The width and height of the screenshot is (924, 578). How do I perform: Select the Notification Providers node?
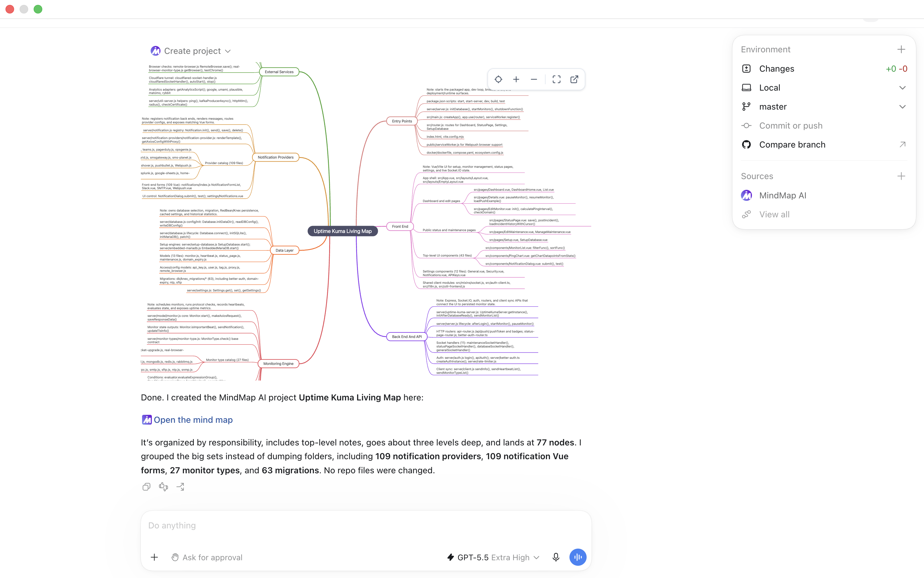[275, 157]
